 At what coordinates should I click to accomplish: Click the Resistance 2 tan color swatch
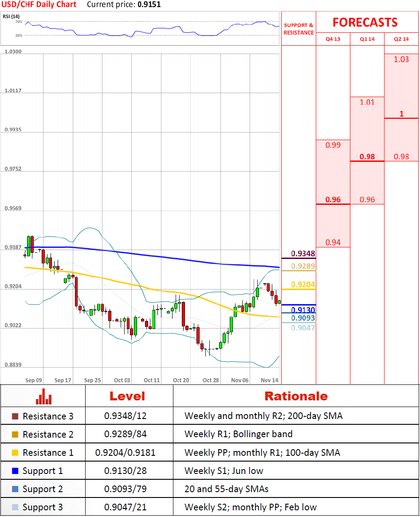[x=15, y=435]
